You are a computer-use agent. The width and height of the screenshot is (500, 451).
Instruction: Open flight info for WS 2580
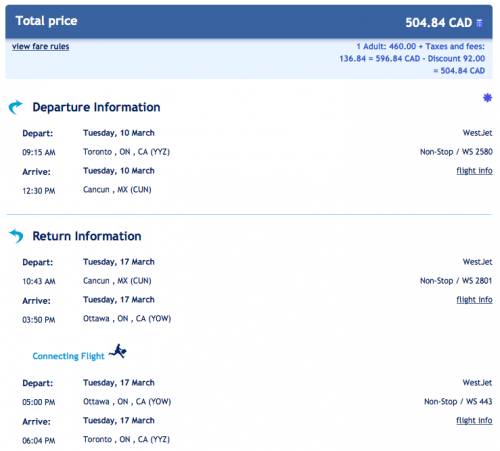[474, 171]
